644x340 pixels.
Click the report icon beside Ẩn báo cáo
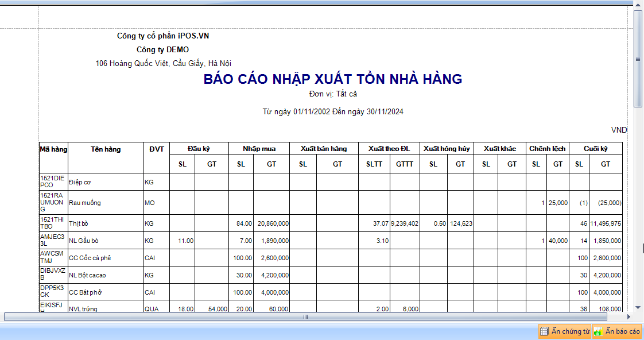(x=598, y=331)
